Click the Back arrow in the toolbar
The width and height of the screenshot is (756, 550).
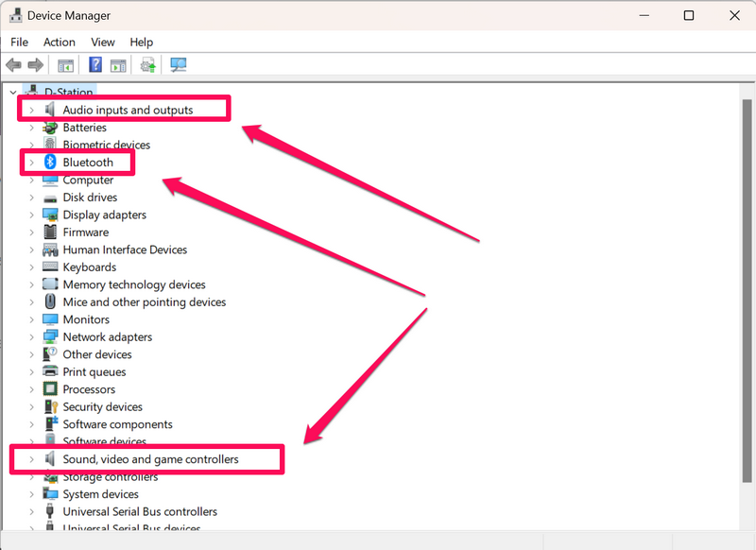(13, 65)
